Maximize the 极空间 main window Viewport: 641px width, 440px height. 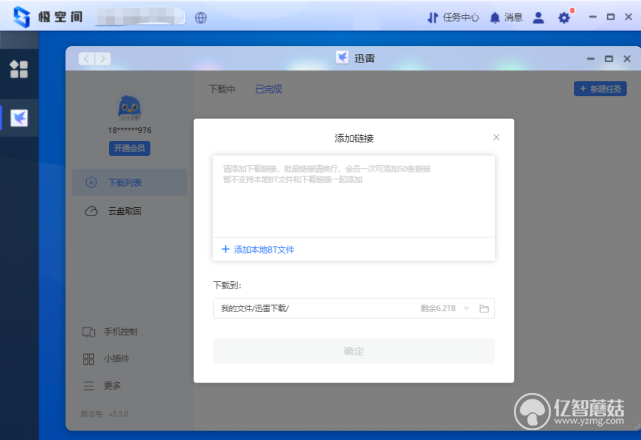[x=611, y=17]
